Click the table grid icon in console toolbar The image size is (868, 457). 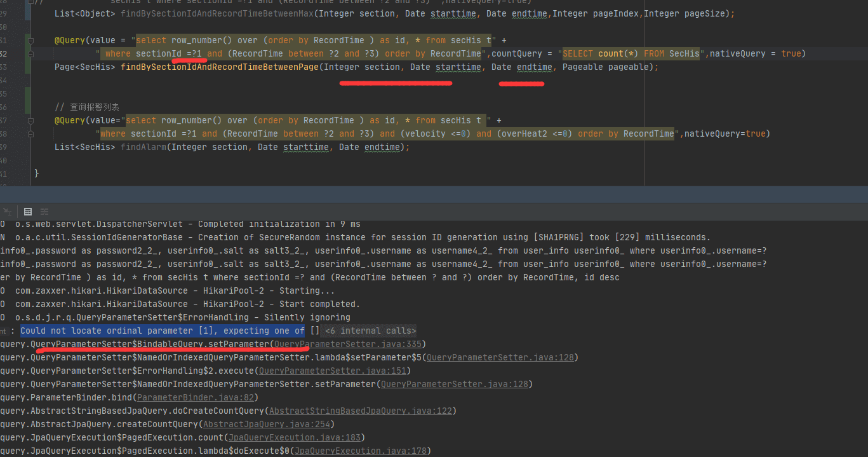pyautogui.click(x=28, y=212)
